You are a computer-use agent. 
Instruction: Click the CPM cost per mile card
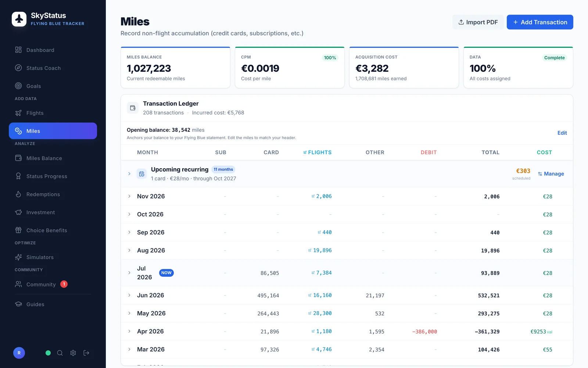pyautogui.click(x=290, y=67)
